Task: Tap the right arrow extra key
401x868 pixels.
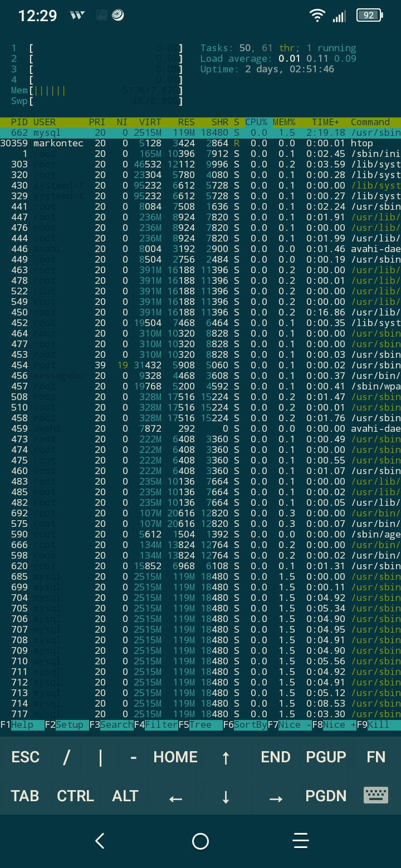Action: [x=276, y=799]
